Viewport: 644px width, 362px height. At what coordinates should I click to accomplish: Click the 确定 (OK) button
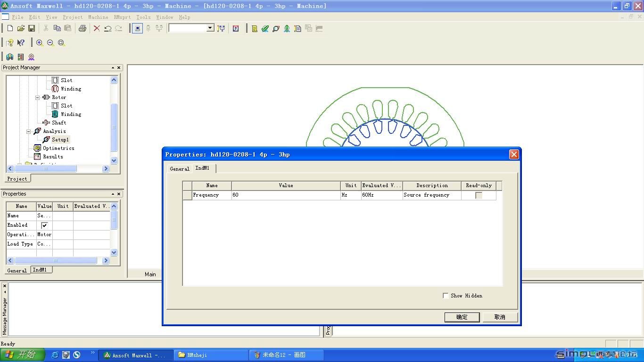click(x=462, y=317)
